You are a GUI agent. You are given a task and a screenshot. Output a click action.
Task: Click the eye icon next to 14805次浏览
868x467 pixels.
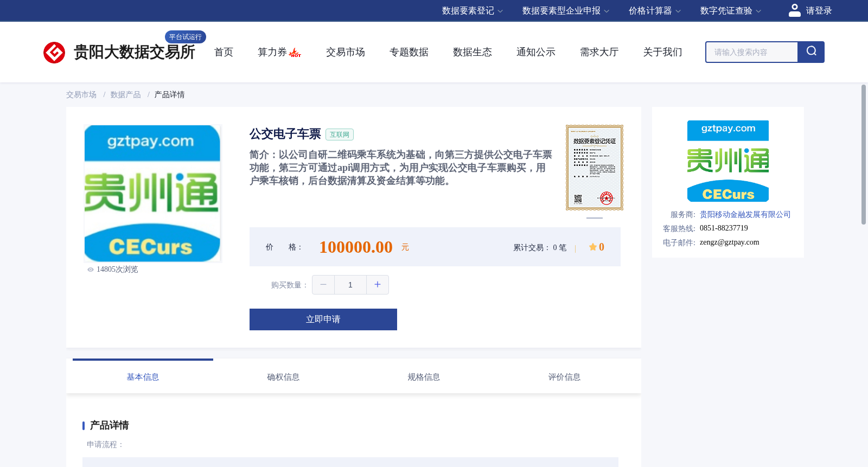coord(91,270)
